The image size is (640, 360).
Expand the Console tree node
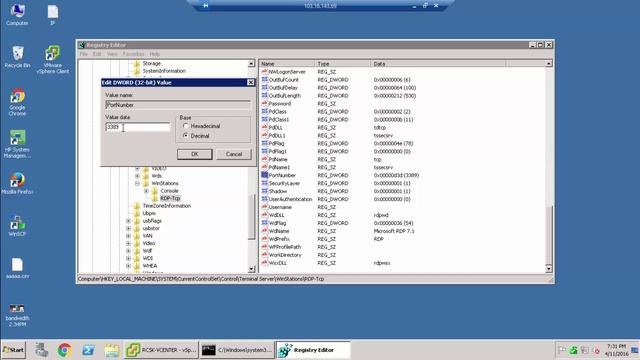[146, 191]
